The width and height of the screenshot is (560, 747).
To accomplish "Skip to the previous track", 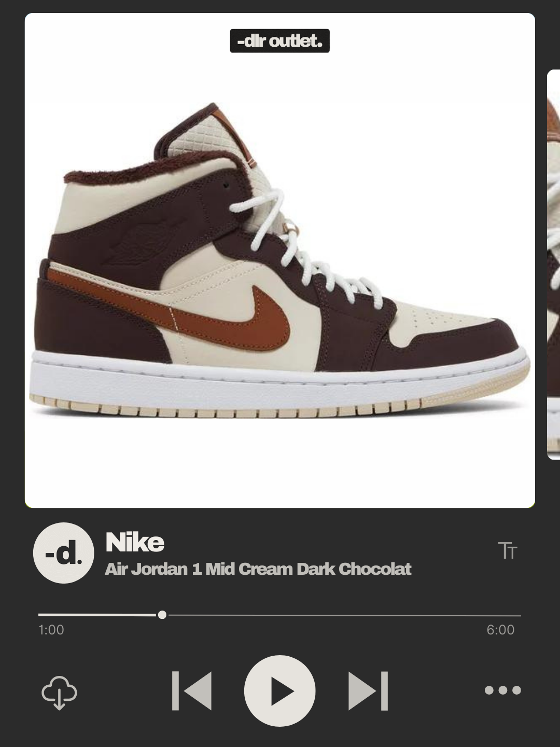I will pos(192,691).
